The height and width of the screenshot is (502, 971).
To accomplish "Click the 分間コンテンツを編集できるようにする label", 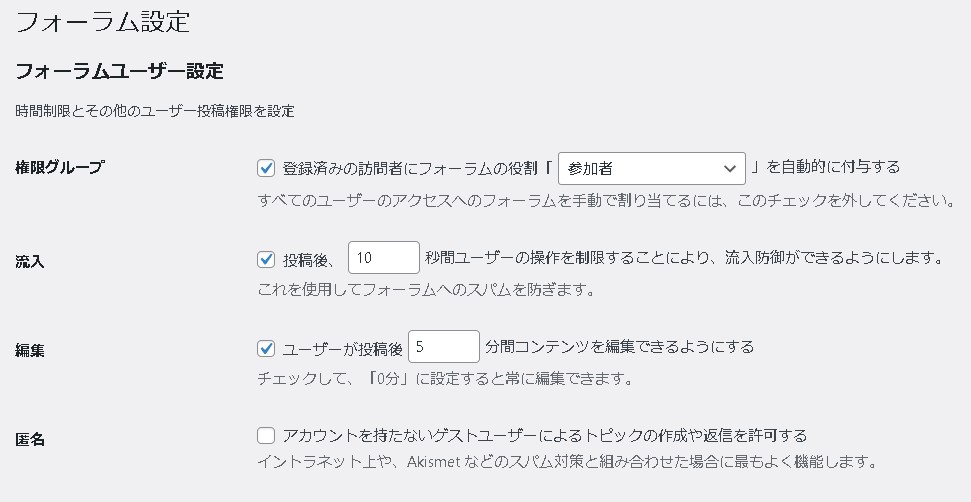I will coord(619,348).
